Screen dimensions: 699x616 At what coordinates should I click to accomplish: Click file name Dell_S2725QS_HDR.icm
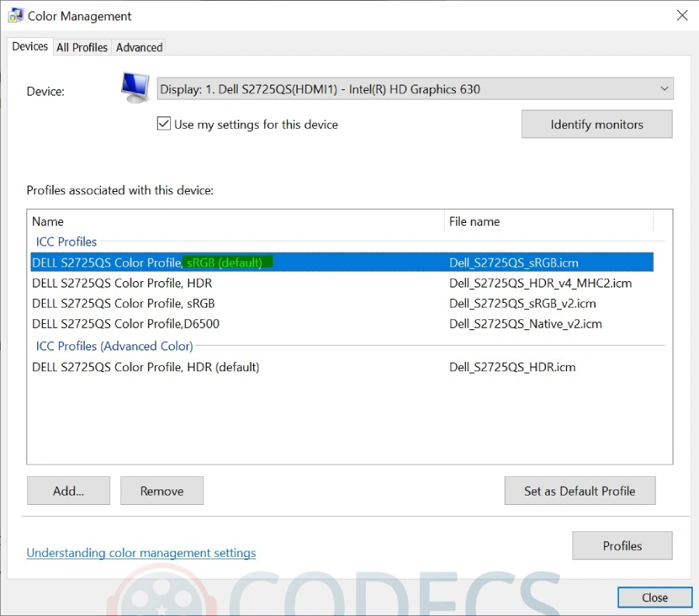513,367
